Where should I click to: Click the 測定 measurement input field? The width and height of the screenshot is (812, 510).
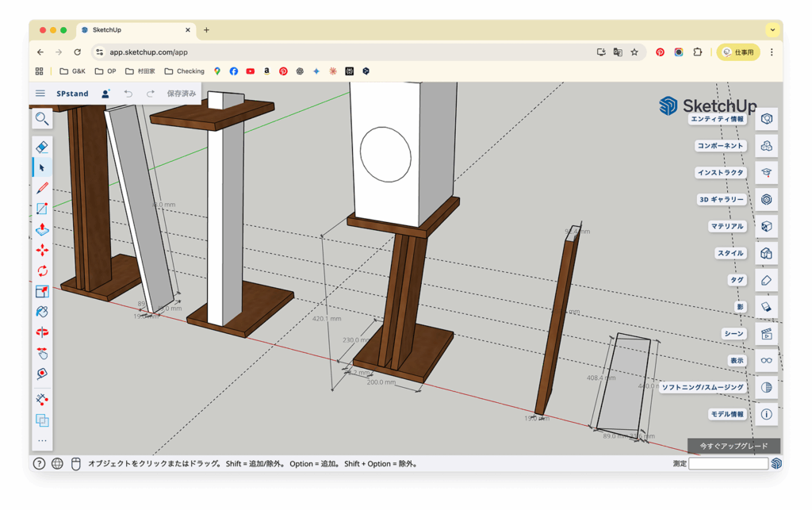(727, 464)
